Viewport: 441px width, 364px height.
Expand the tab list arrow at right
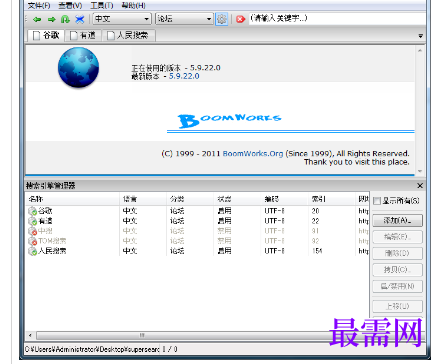click(420, 36)
